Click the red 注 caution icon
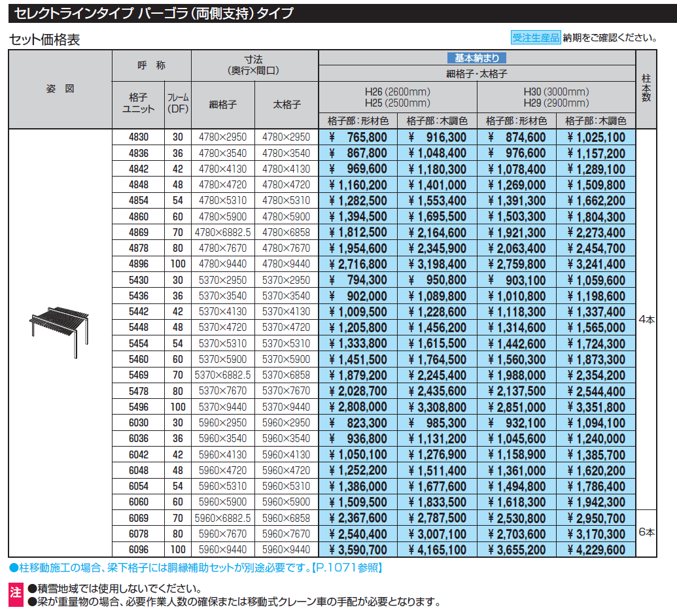 (x=15, y=594)
